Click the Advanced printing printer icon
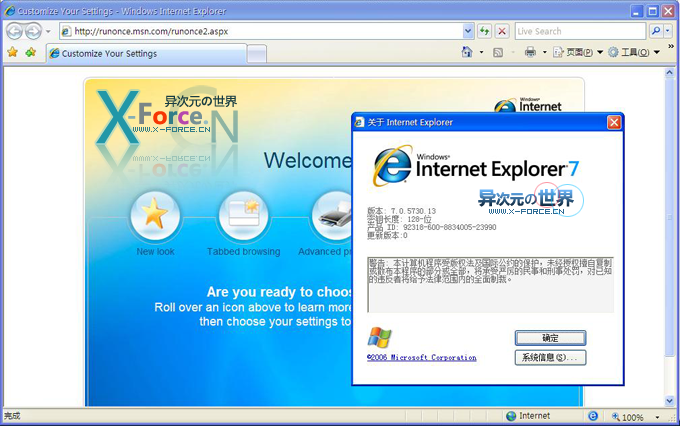 point(332,216)
